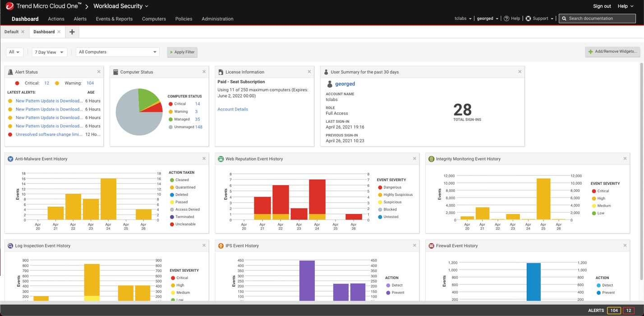Click the search magnifier icon
The width and height of the screenshot is (644, 316).
point(564,19)
